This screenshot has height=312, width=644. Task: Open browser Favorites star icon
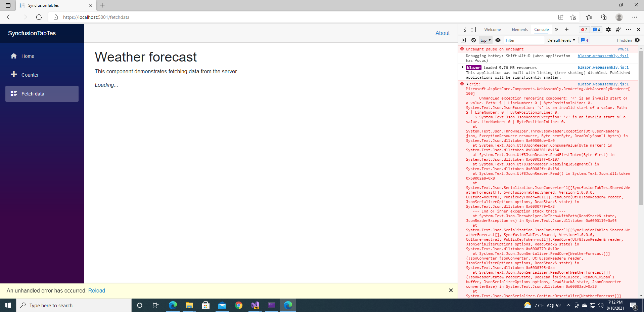click(589, 17)
